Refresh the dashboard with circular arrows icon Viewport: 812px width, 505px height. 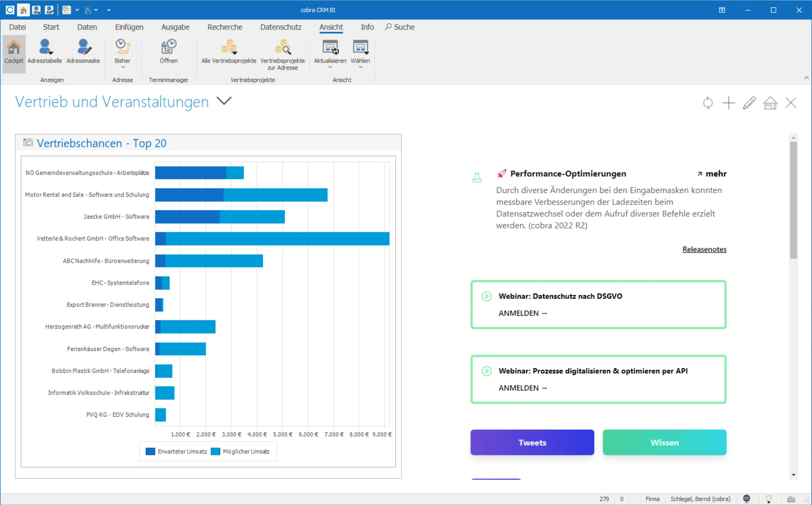(708, 103)
